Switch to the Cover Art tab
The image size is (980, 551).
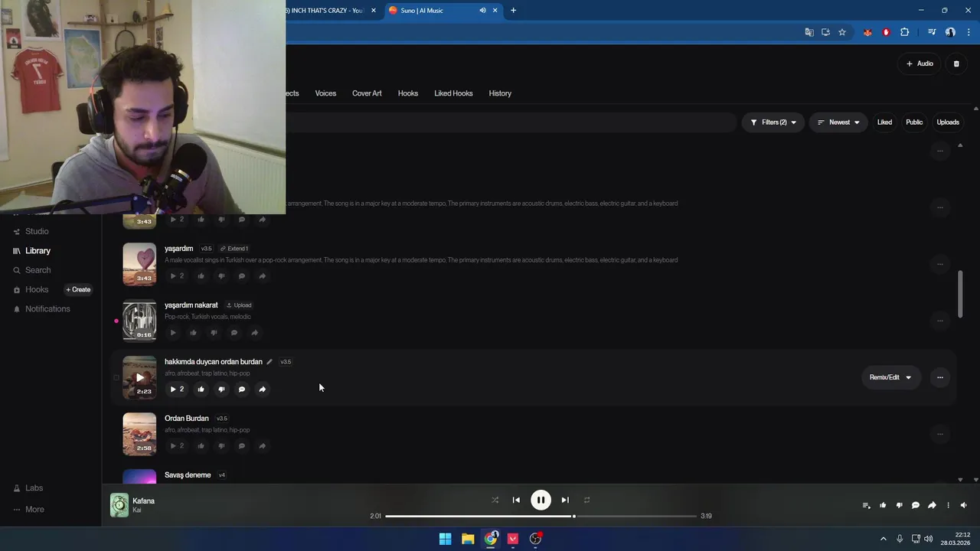coord(367,93)
